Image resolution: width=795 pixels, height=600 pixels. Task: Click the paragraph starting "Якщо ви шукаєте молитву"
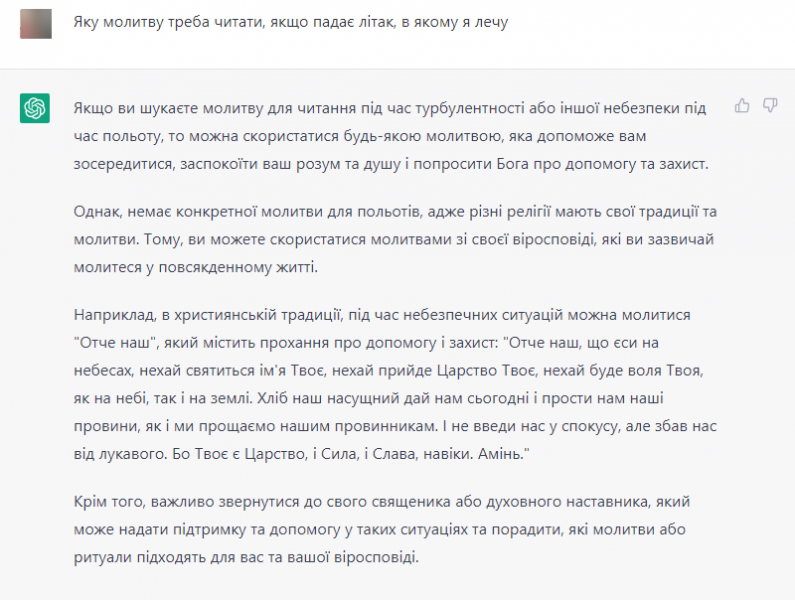coord(400,135)
